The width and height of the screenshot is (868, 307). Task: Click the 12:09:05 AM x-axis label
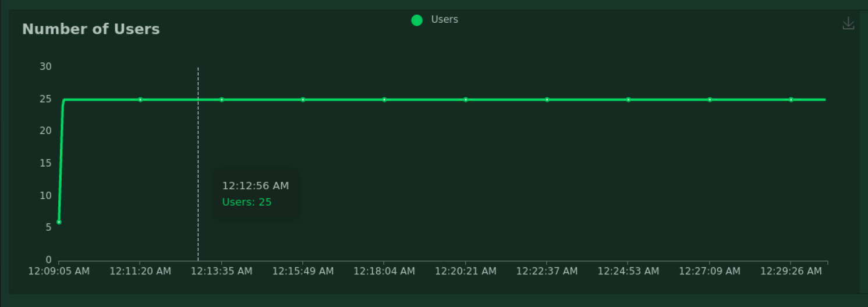[x=59, y=271]
